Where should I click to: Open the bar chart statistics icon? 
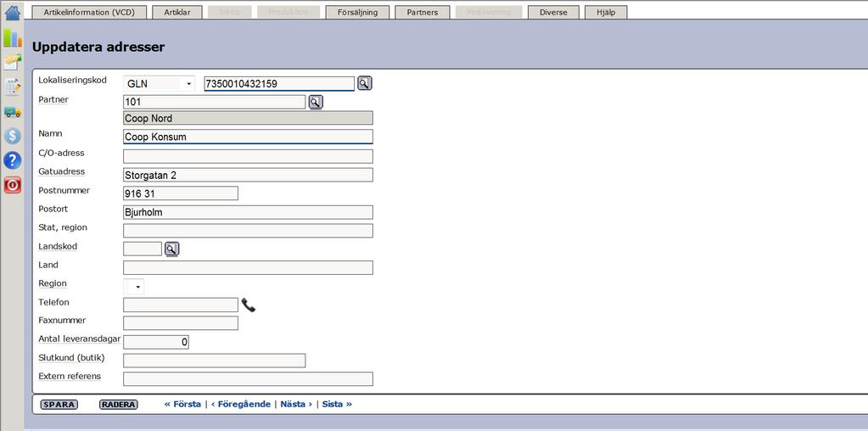12,38
